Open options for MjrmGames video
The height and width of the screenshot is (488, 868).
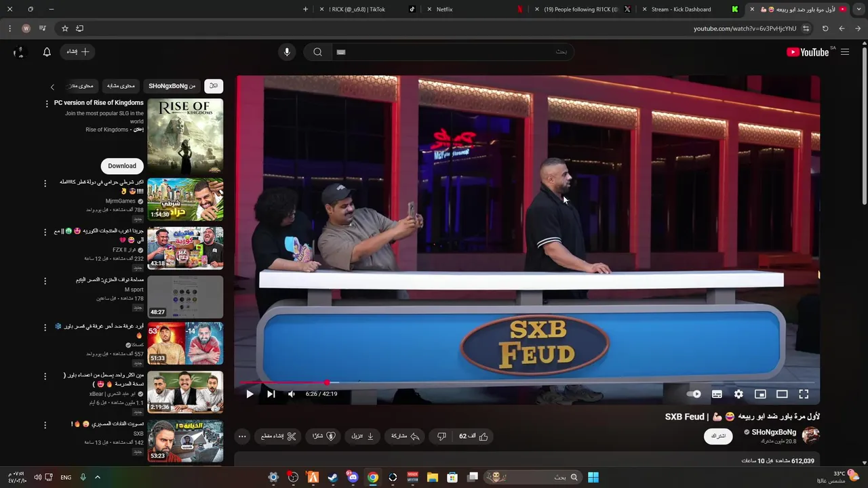coord(45,184)
